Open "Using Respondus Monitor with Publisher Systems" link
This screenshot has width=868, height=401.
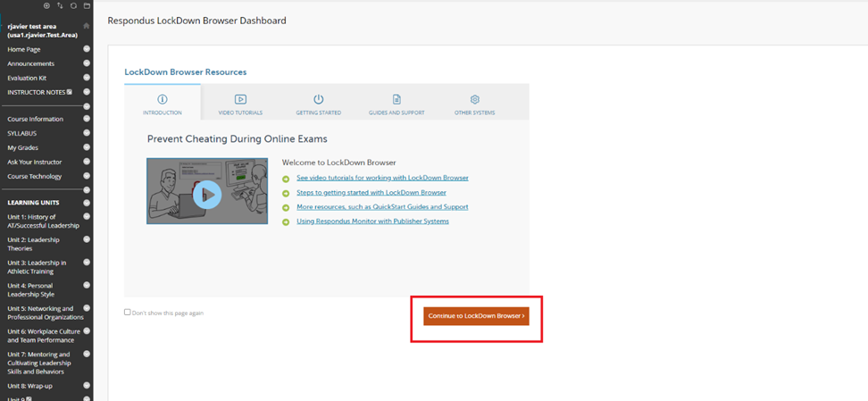pyautogui.click(x=372, y=221)
